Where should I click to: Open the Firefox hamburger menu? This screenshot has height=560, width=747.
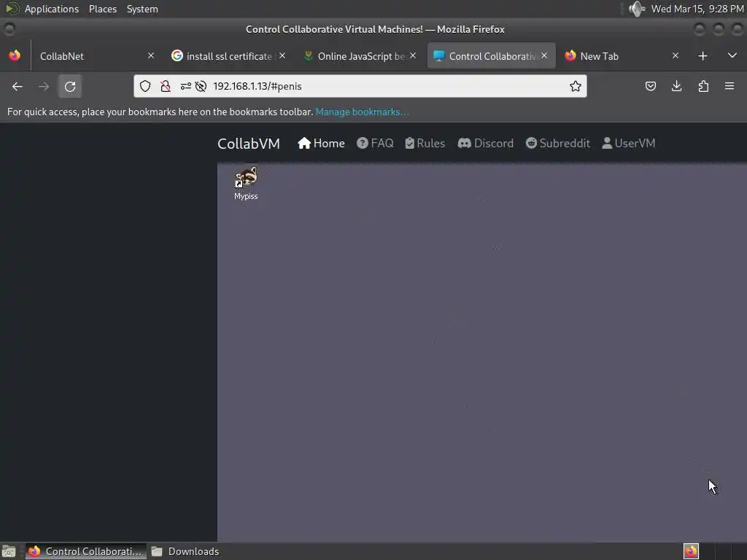[x=729, y=86]
